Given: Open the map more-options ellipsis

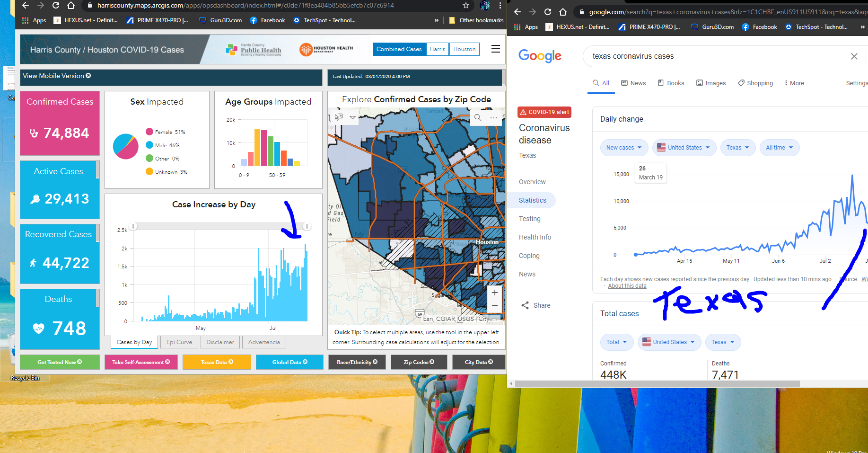Looking at the screenshot, I should coord(494,117).
